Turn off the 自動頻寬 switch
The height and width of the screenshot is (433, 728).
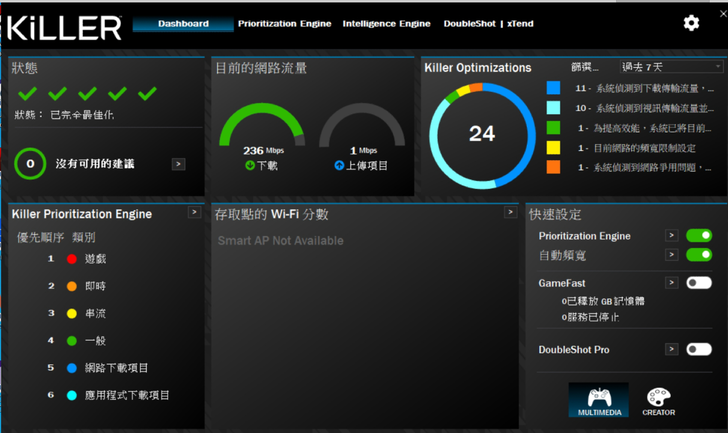click(699, 254)
